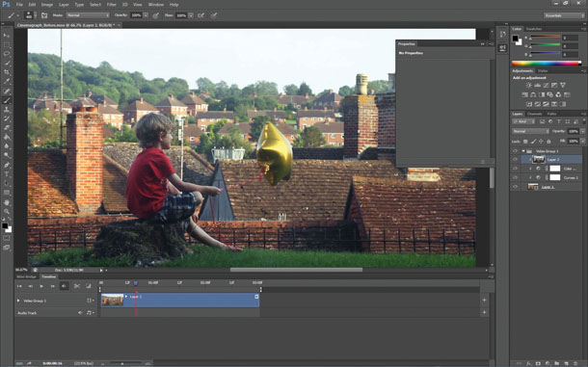Image resolution: width=588 pixels, height=367 pixels.
Task: Click the render video arrow icon
Action: coord(29,363)
